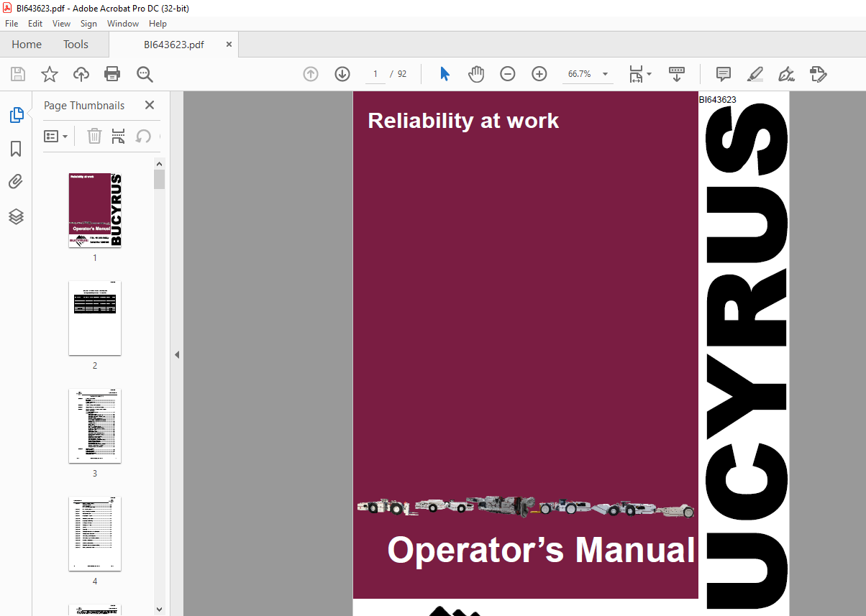This screenshot has height=616, width=866.
Task: Open the Page Thumbnails sidebar icon
Action: click(x=16, y=115)
